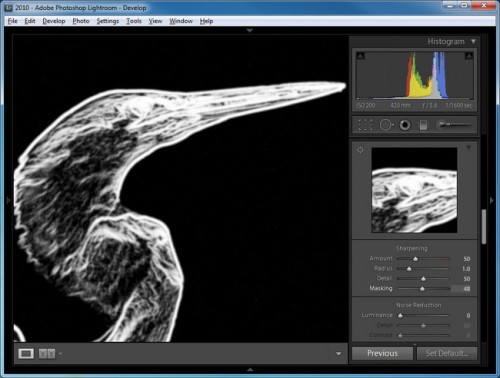The width and height of the screenshot is (500, 378).
Task: Open Before/After YY view
Action: pos(47,354)
